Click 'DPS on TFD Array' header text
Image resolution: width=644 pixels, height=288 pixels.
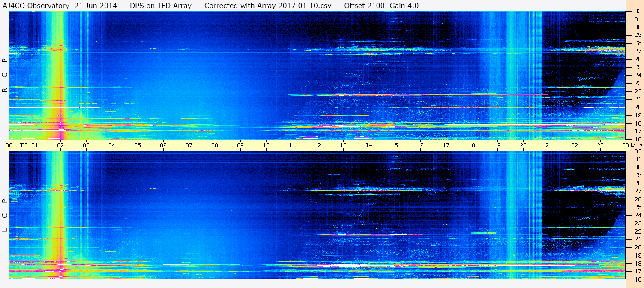click(x=161, y=6)
